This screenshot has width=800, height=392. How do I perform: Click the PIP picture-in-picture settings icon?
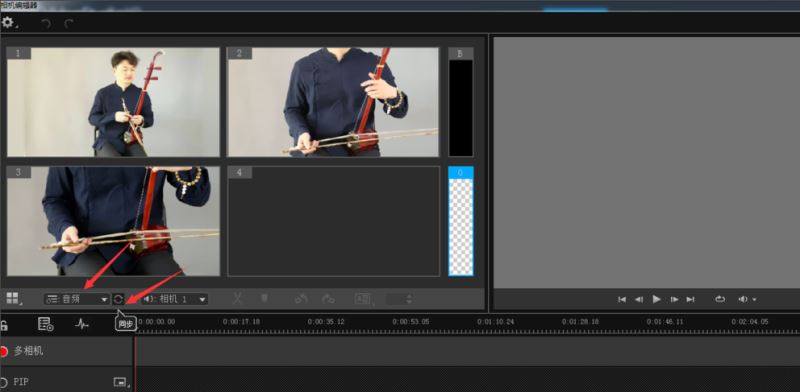[120, 382]
